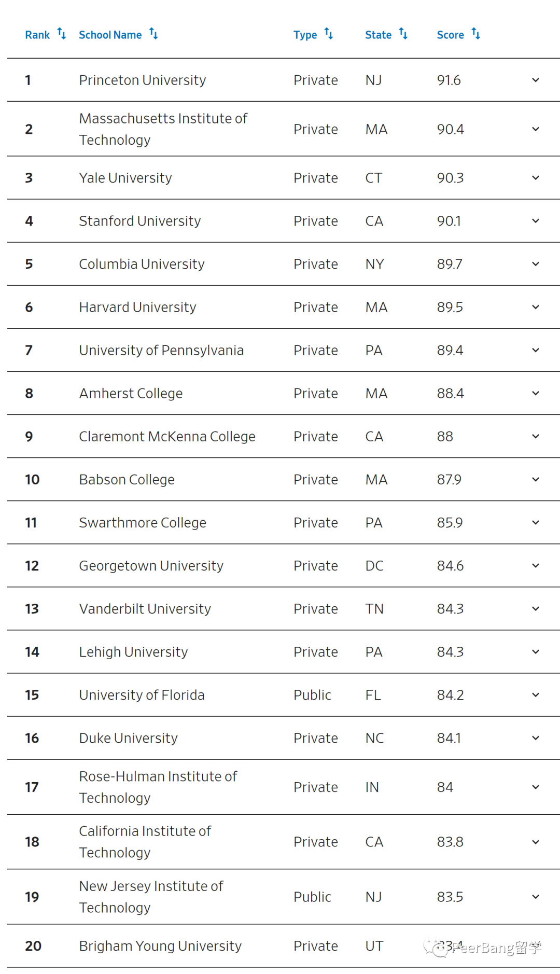The image size is (560, 974).
Task: Click sort arrows beside State header
Action: 403,34
